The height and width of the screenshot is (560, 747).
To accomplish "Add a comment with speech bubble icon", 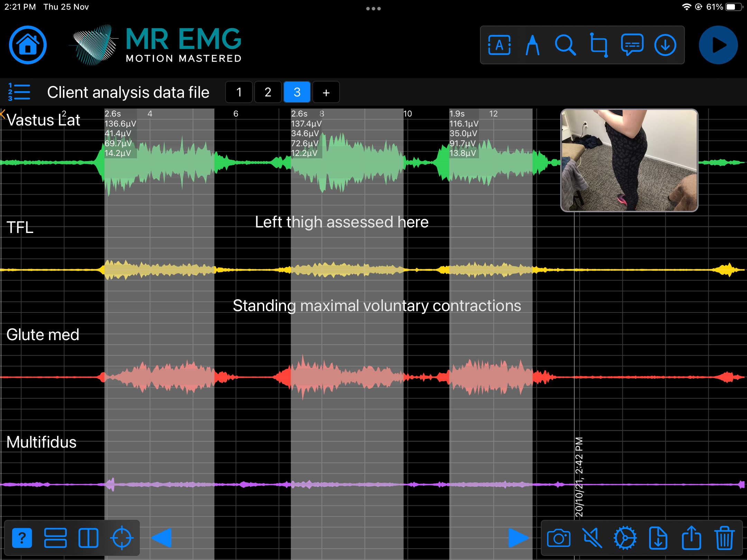I will pos(632,45).
